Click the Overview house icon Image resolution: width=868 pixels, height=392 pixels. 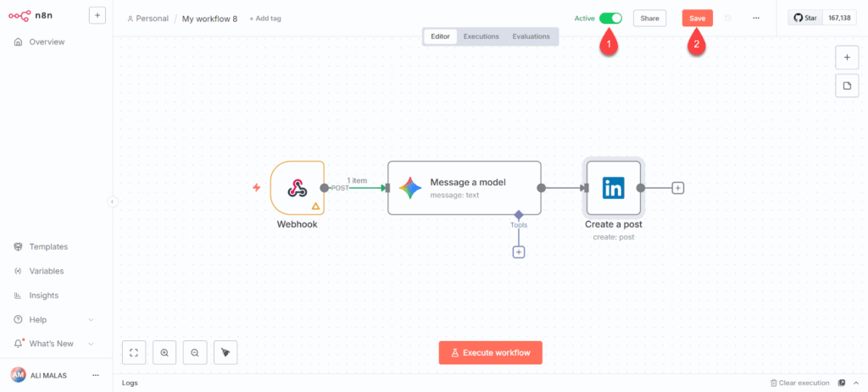tap(19, 42)
